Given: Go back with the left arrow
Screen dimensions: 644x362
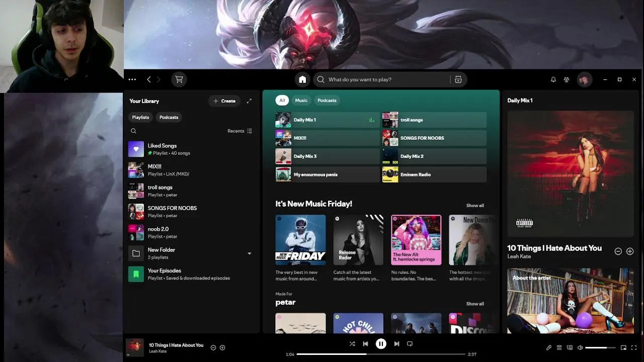Looking at the screenshot, I should click(149, 79).
